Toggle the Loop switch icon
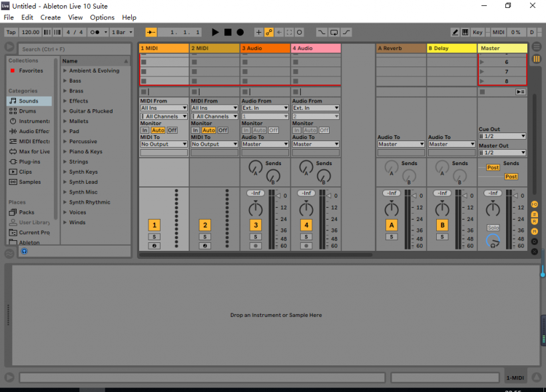The height and width of the screenshot is (392, 546). (334, 32)
